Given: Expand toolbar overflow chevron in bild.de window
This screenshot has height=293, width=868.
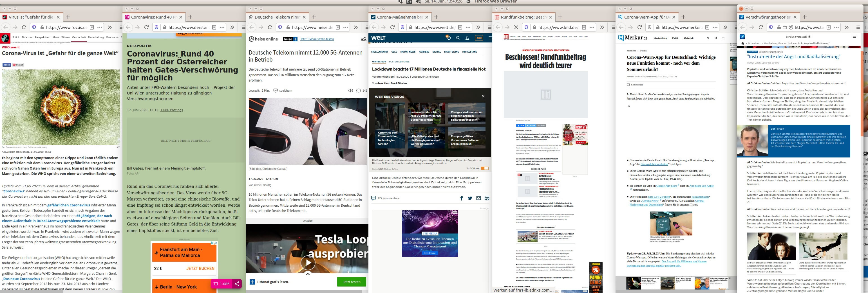Looking at the screenshot, I should coord(602,27).
